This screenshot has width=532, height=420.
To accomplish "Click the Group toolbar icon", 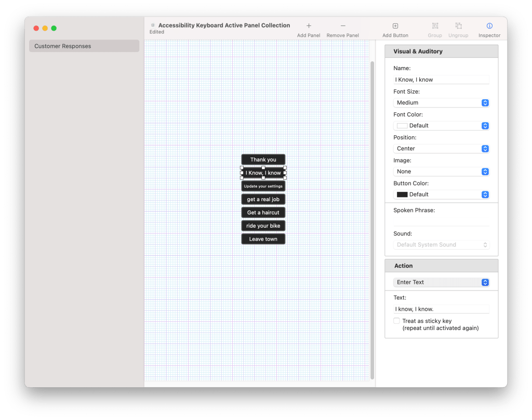I will (x=435, y=26).
